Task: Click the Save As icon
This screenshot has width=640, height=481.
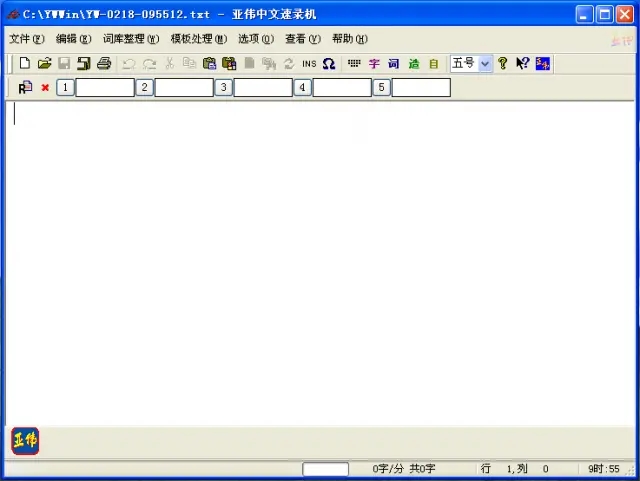Action: [84, 63]
